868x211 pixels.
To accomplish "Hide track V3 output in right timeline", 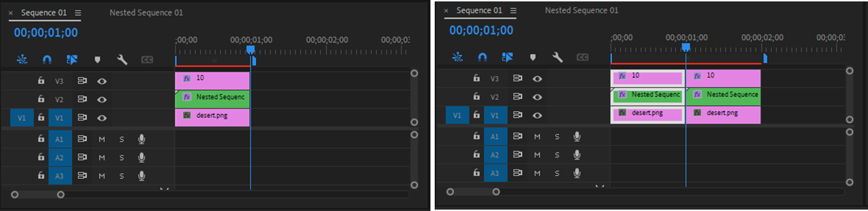I will point(537,78).
